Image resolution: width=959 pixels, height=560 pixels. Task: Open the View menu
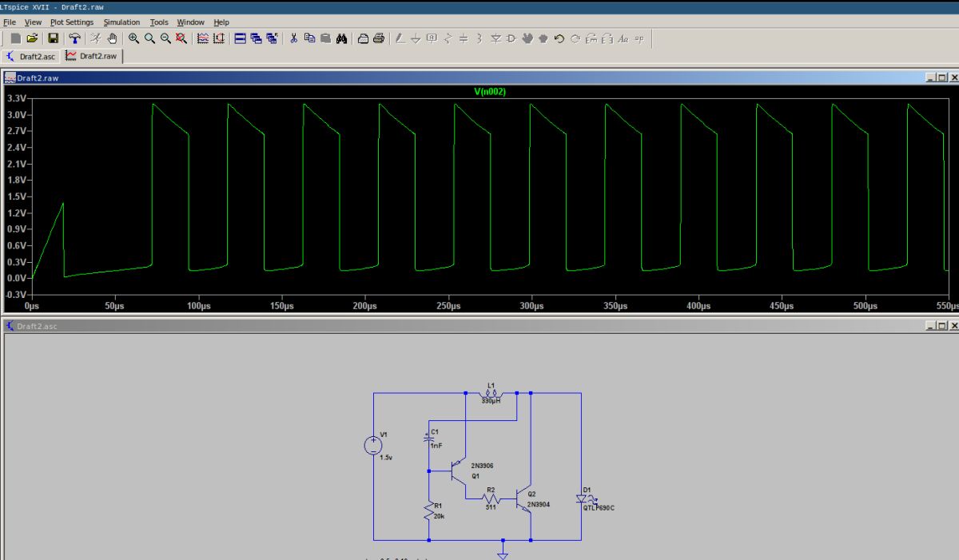[33, 22]
